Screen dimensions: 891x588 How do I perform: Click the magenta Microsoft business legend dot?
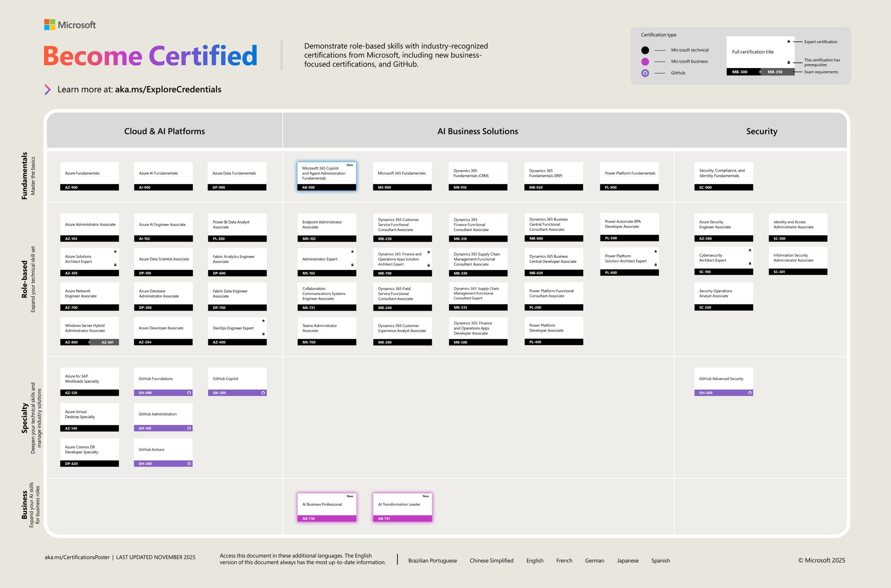[x=645, y=62]
